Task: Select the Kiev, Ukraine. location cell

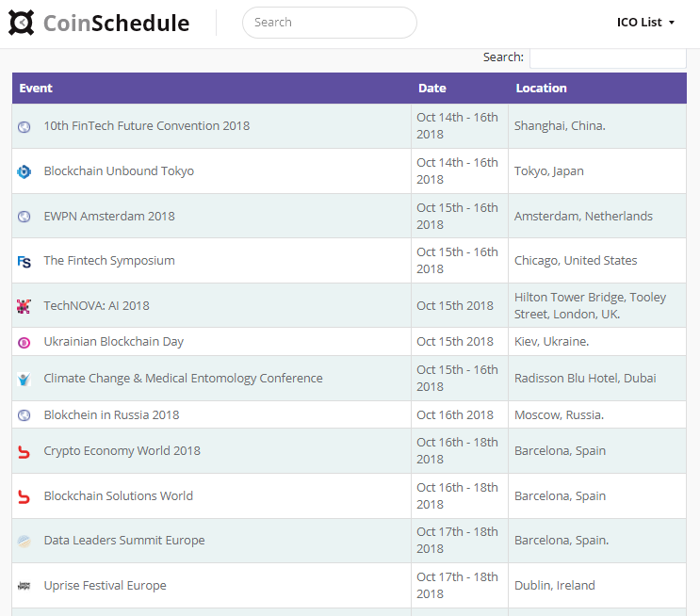Action: [597, 342]
